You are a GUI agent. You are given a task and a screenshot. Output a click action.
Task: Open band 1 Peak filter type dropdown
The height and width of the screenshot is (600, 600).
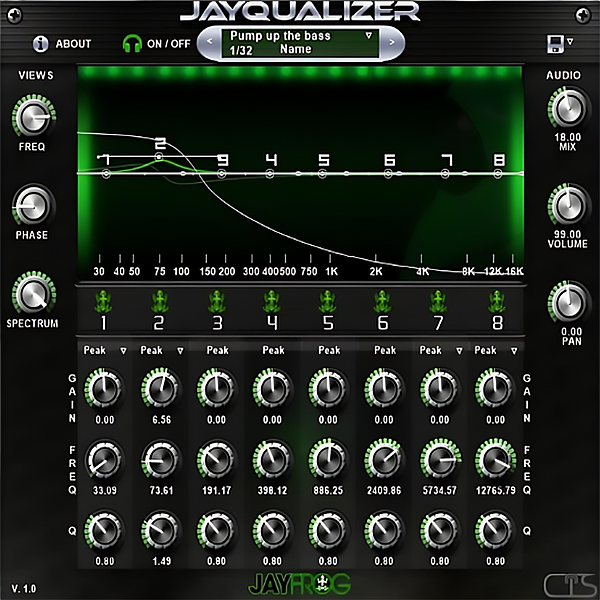tap(105, 351)
